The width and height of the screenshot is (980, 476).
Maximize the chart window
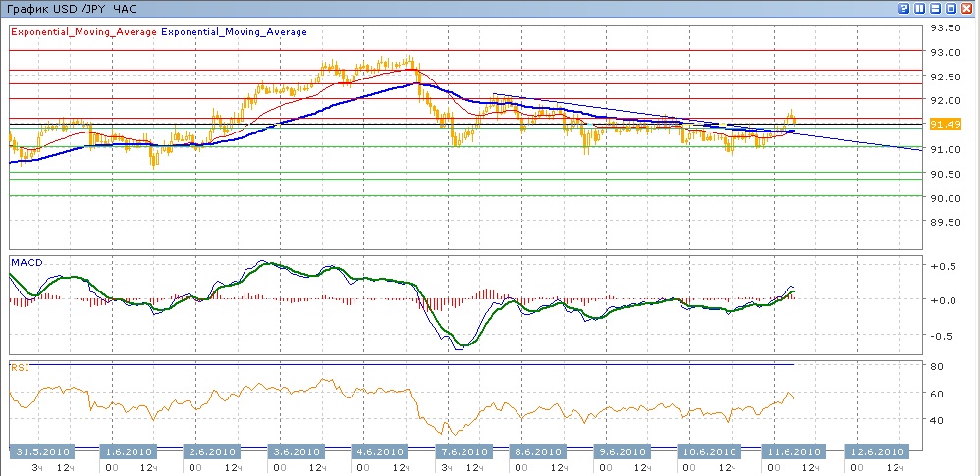(x=953, y=8)
